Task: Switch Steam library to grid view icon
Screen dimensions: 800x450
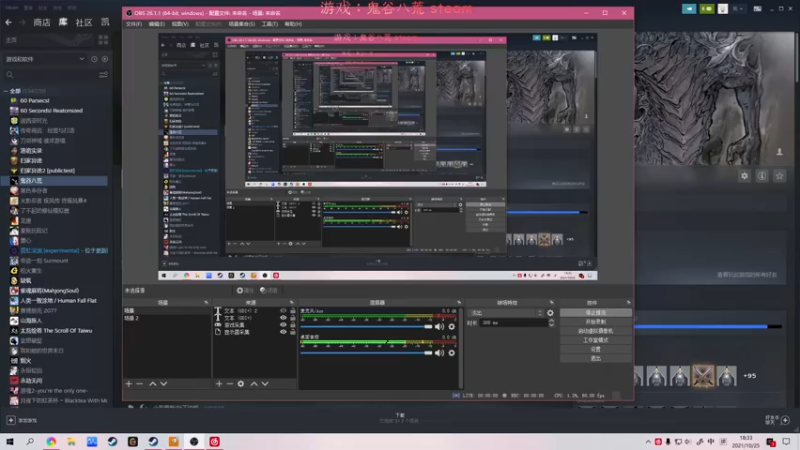Action: [103, 40]
